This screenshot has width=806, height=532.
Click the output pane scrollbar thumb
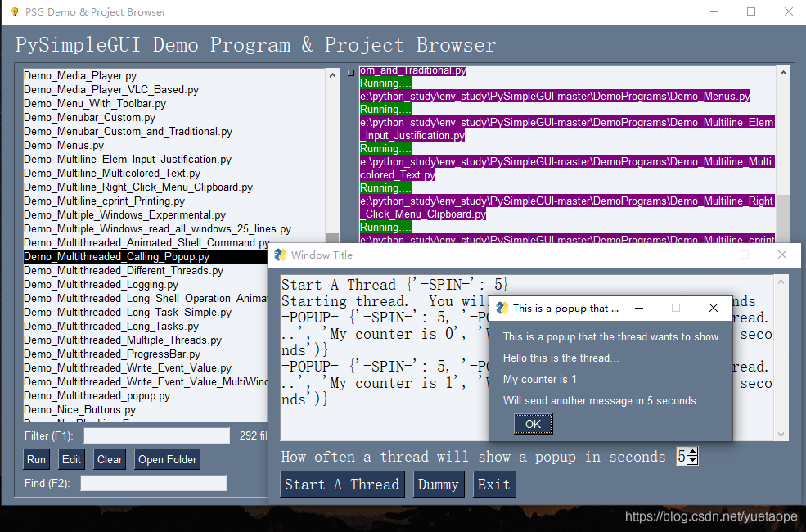coord(783,219)
